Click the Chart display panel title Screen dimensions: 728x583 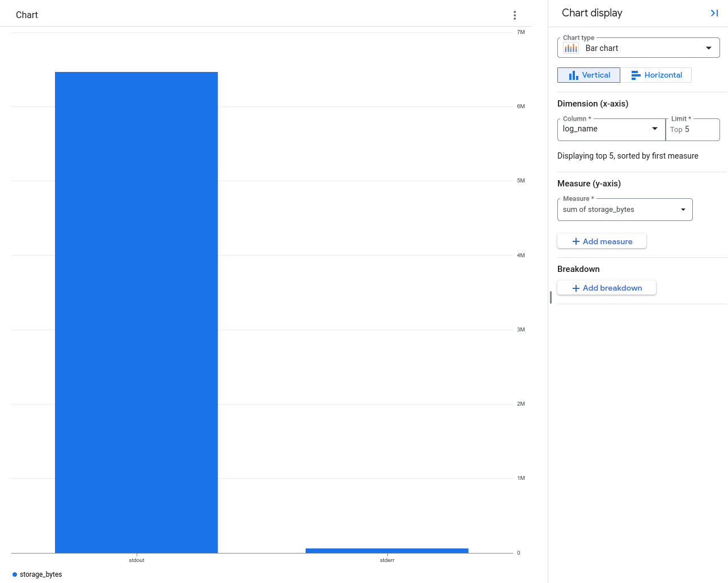pyautogui.click(x=591, y=12)
